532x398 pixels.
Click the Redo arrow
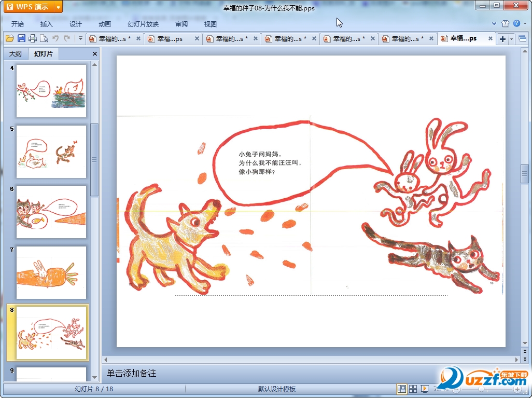67,38
